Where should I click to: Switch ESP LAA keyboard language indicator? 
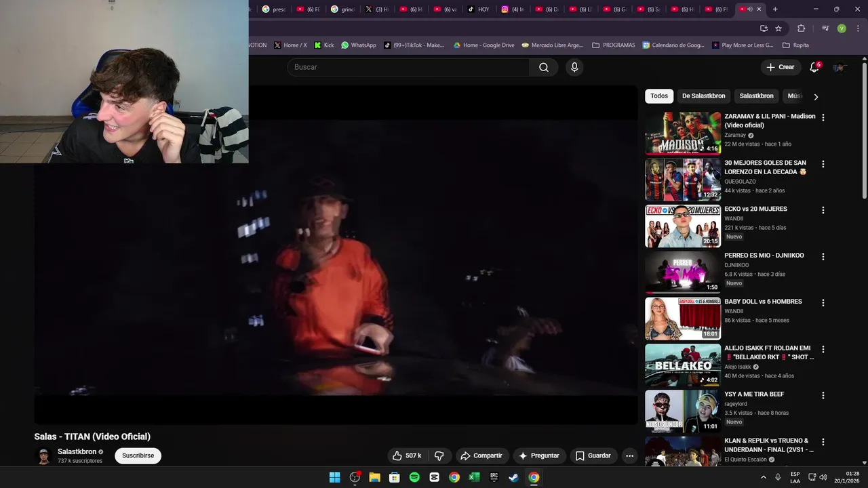(x=795, y=477)
